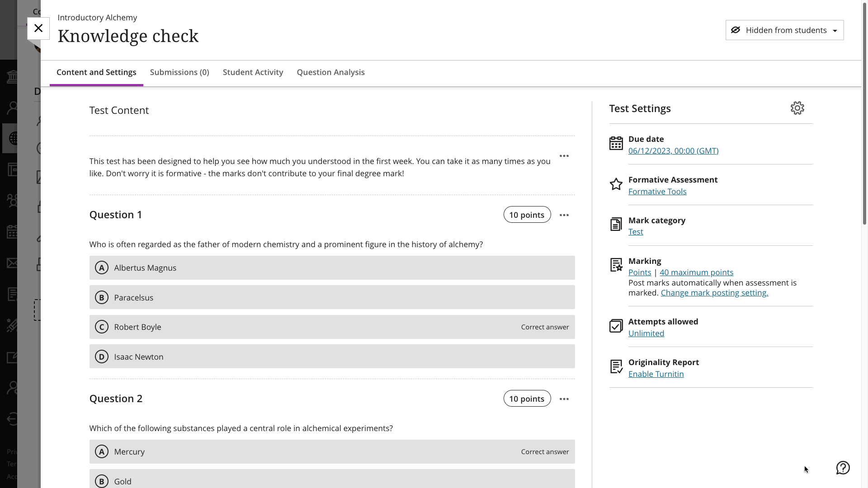Click the checkbox icon beside Attempts allowed
The image size is (868, 488).
616,326
